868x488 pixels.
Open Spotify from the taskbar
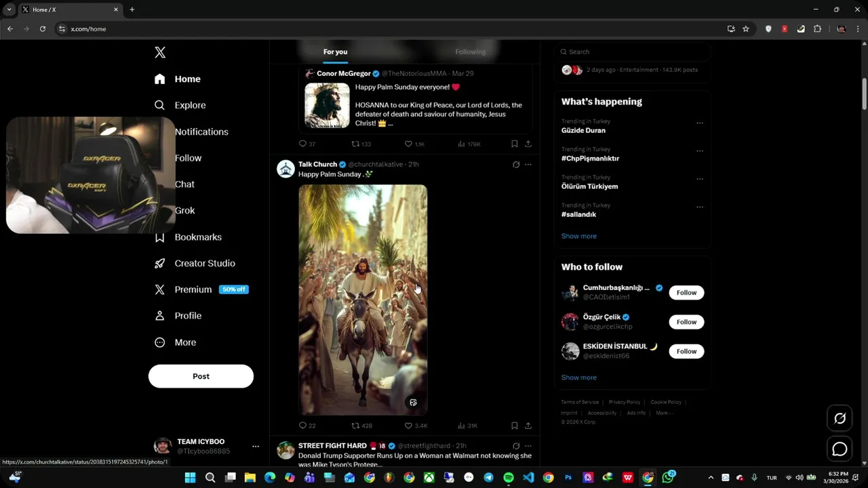[509, 478]
